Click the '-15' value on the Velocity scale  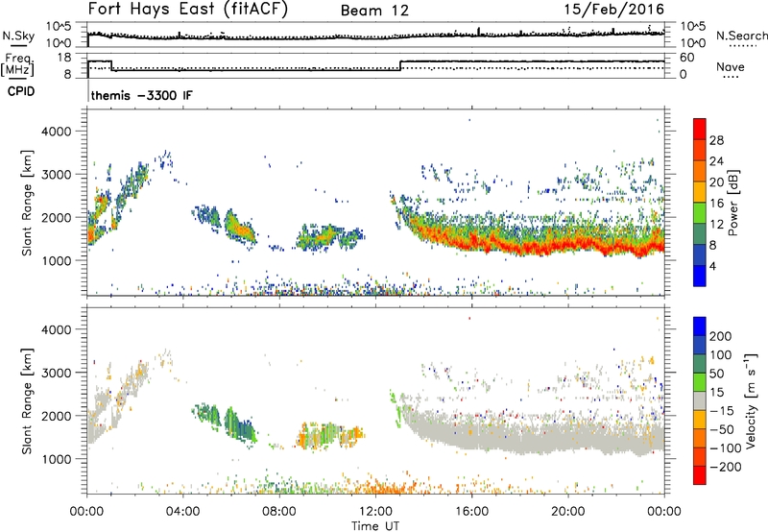click(x=722, y=411)
